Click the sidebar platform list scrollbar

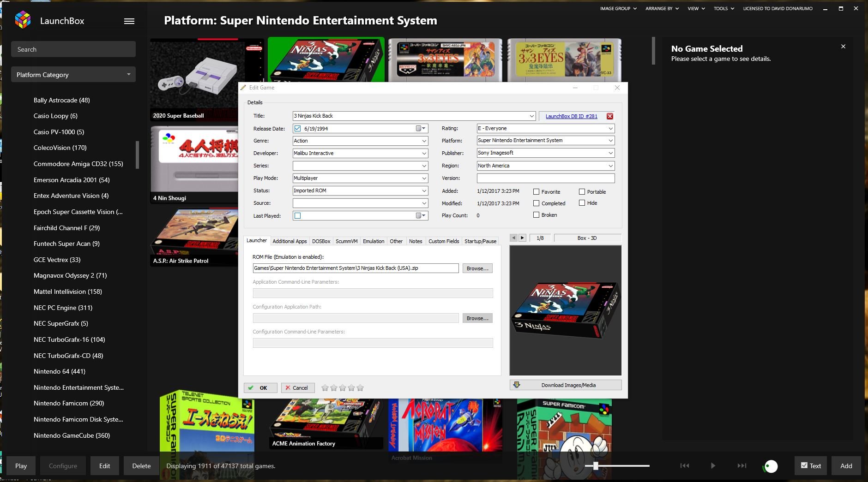point(137,155)
